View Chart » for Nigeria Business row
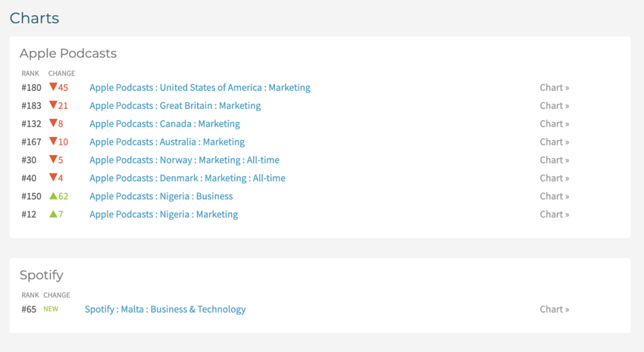 click(554, 197)
